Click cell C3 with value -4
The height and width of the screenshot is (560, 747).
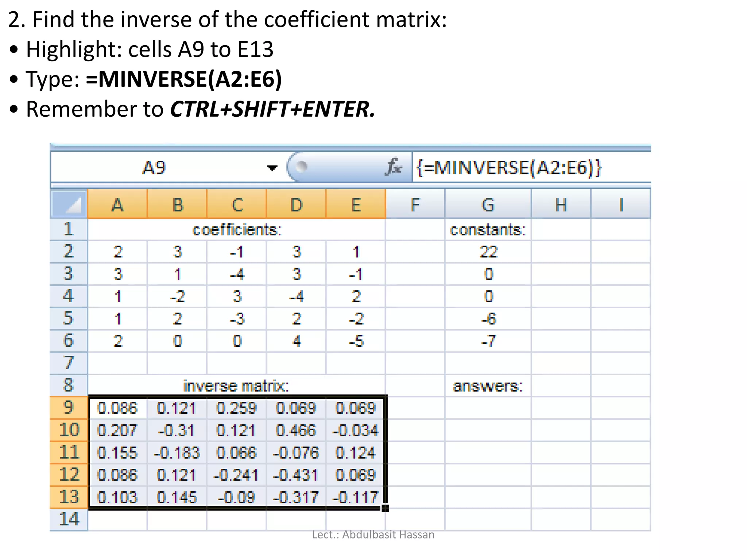(x=237, y=274)
